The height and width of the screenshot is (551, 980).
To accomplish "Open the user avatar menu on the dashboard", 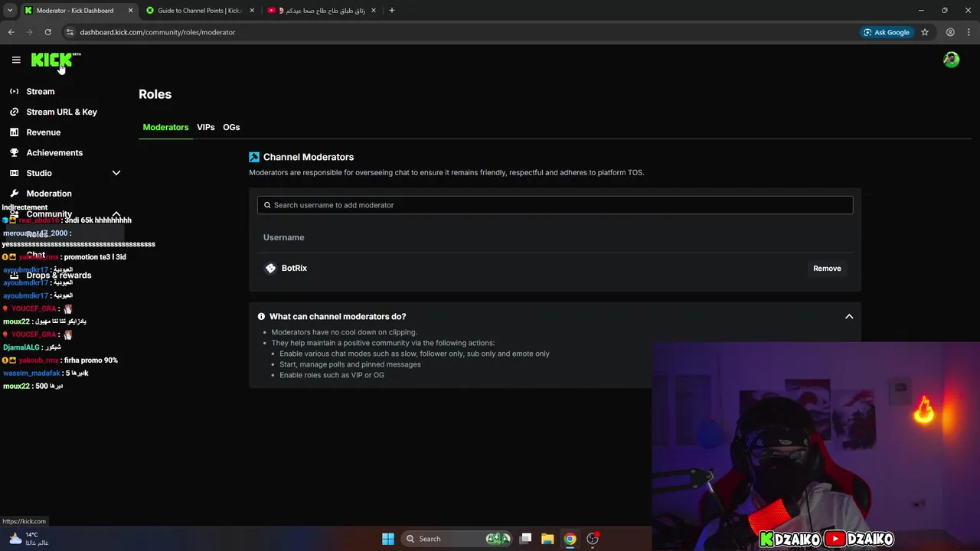I will [x=951, y=60].
